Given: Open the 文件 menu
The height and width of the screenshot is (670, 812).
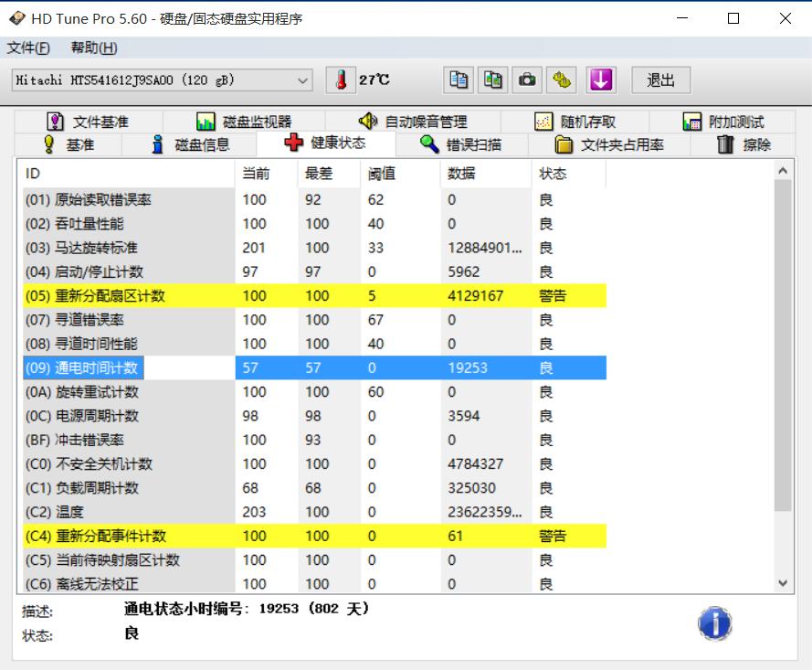Looking at the screenshot, I should pos(26,48).
